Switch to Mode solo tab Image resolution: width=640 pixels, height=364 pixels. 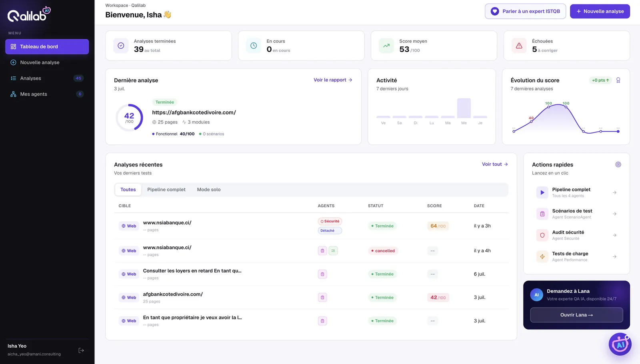coord(209,190)
